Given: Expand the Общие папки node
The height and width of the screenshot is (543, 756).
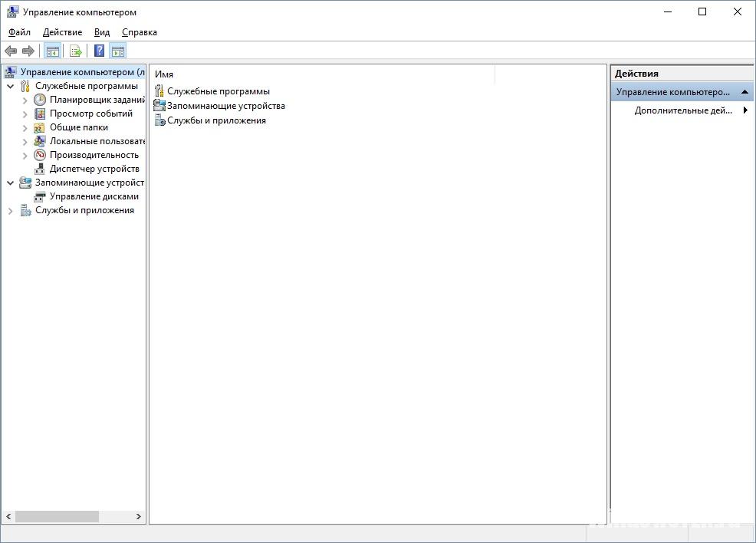Looking at the screenshot, I should [x=25, y=128].
